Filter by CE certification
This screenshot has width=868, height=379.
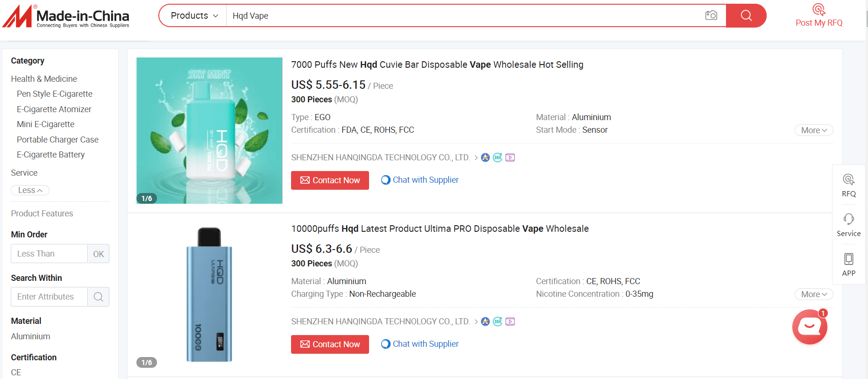[16, 372]
